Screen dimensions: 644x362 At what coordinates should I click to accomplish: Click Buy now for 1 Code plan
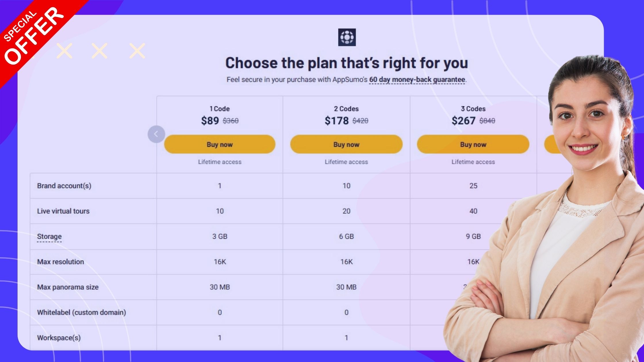coord(220,144)
